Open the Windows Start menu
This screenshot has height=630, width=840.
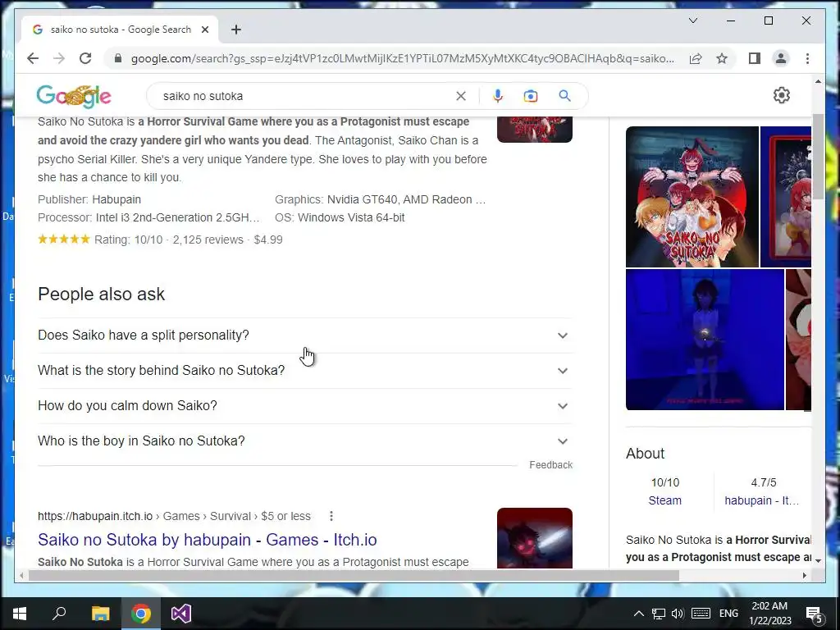(20, 614)
